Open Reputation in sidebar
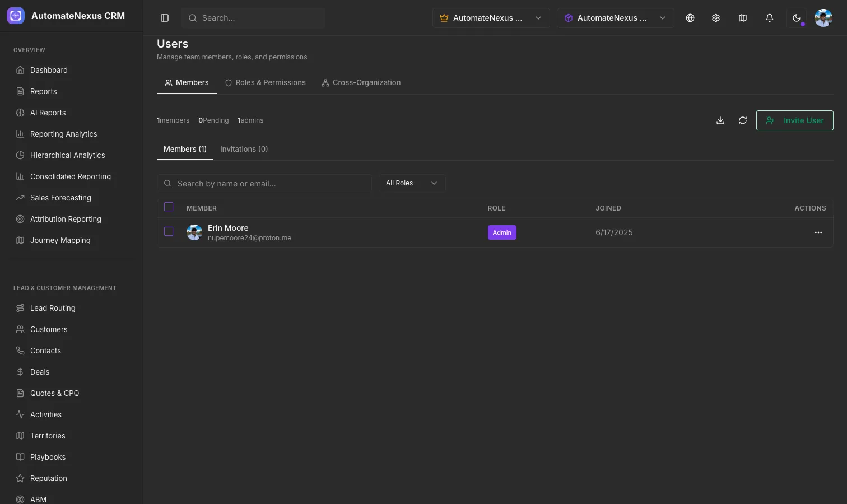 [72, 478]
